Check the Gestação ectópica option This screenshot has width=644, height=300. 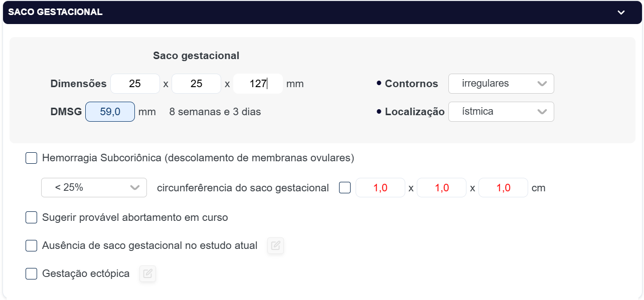[x=32, y=274]
